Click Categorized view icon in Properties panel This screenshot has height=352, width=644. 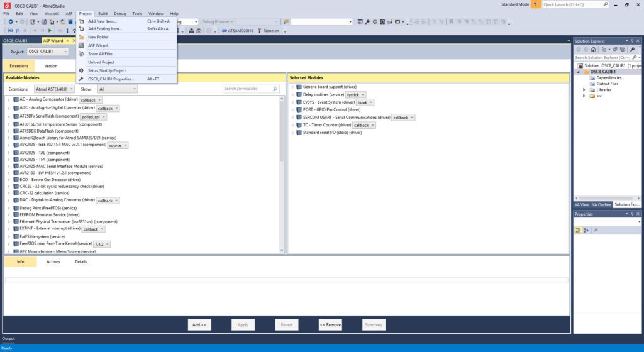[579, 230]
